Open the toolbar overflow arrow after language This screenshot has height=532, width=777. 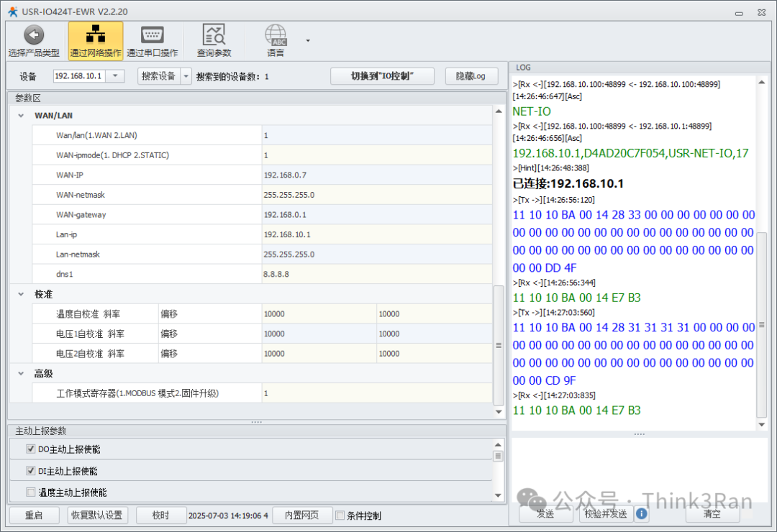pos(308,41)
